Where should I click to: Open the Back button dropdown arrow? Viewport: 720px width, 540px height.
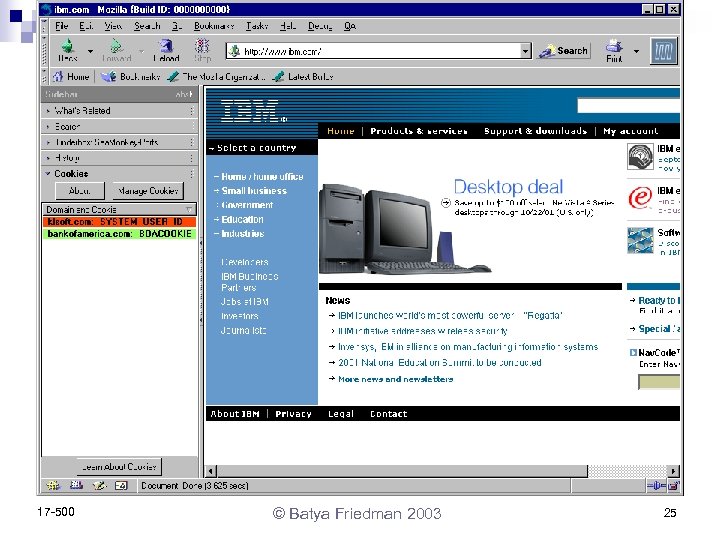click(90, 51)
